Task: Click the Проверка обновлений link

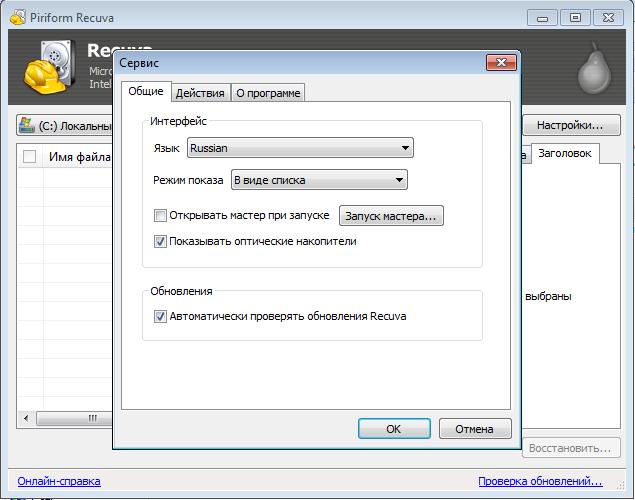Action: (x=540, y=481)
